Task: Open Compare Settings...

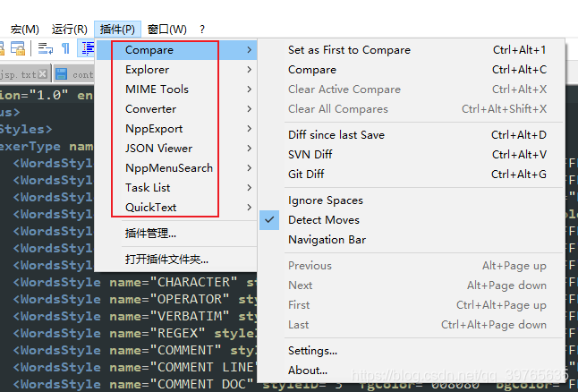Action: pos(412,351)
